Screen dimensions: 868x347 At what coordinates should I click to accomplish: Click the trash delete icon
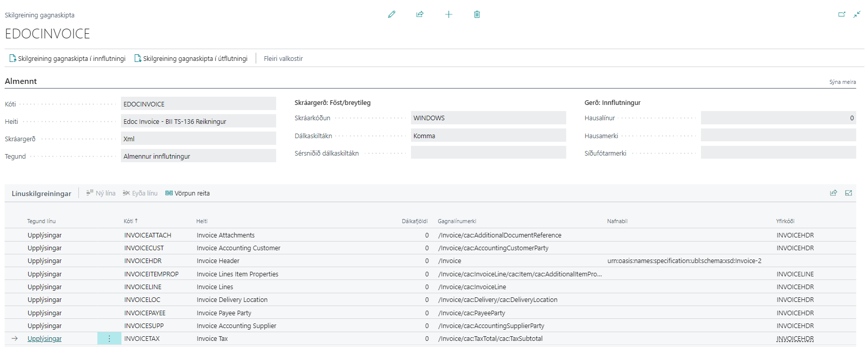(477, 14)
